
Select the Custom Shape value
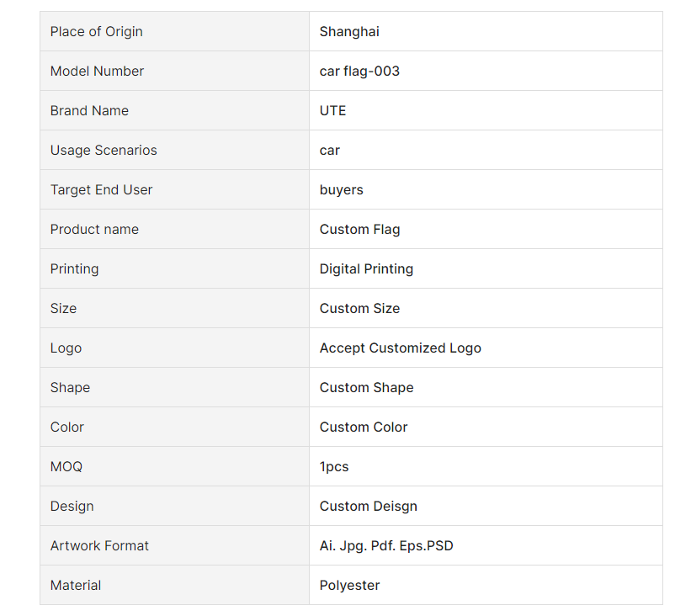click(x=366, y=388)
